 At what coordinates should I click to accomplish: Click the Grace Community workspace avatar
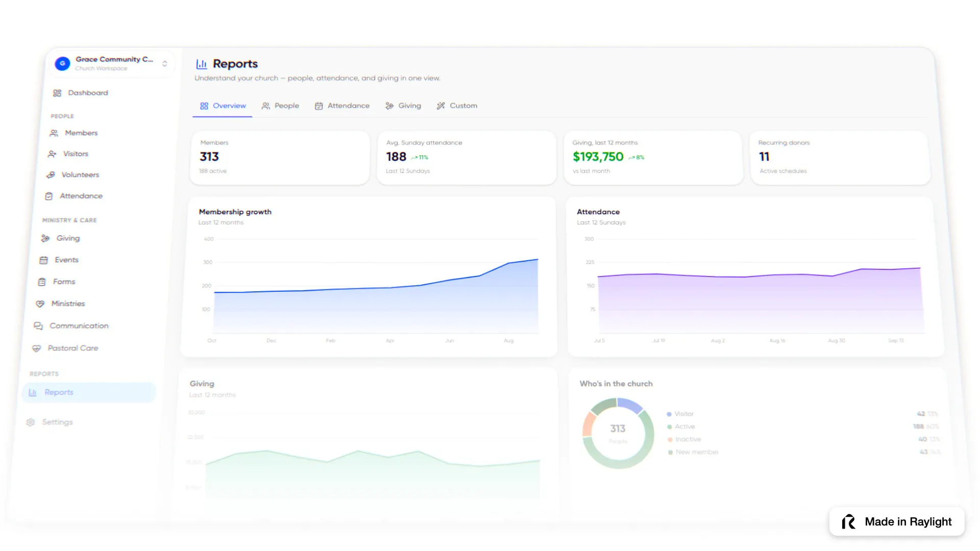coord(62,64)
